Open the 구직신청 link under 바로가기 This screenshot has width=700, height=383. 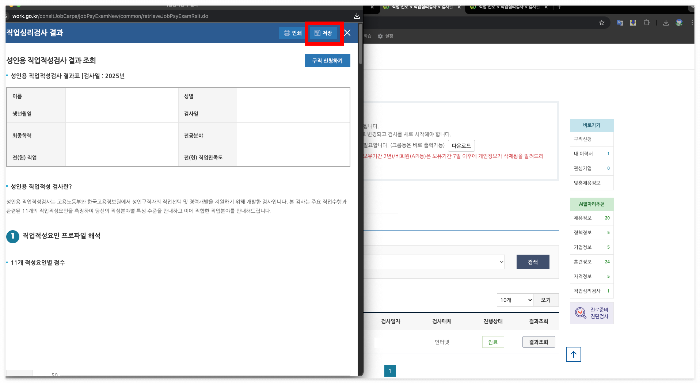pyautogui.click(x=591, y=139)
